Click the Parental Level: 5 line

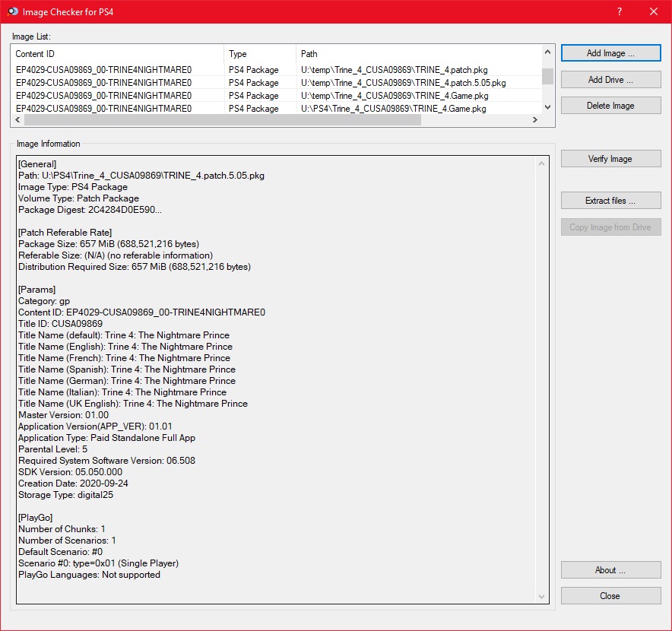[x=52, y=449]
